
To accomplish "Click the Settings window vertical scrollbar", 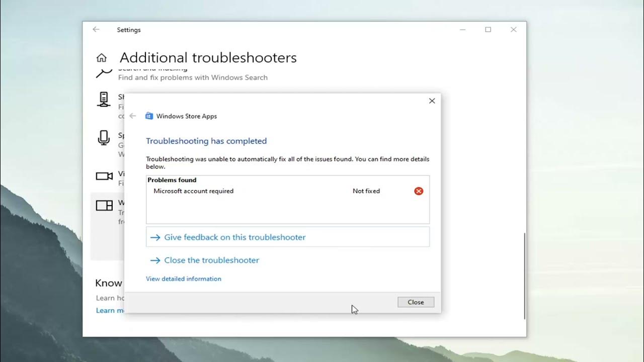I will pos(524,276).
